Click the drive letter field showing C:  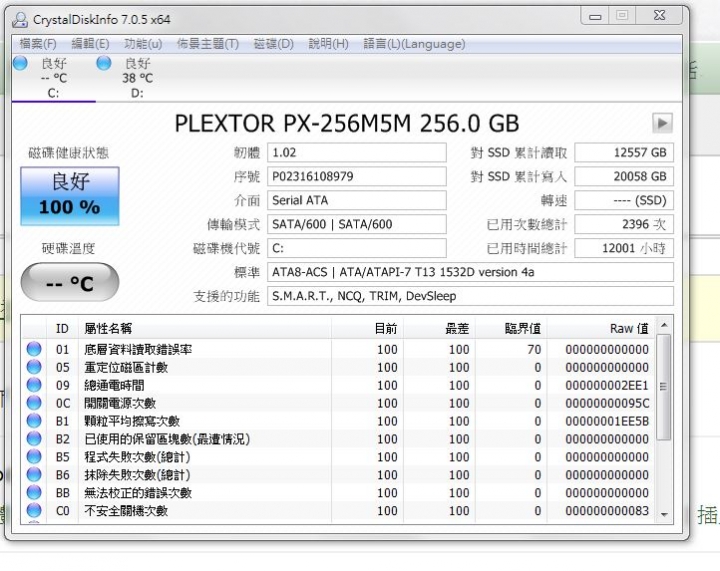coord(357,248)
